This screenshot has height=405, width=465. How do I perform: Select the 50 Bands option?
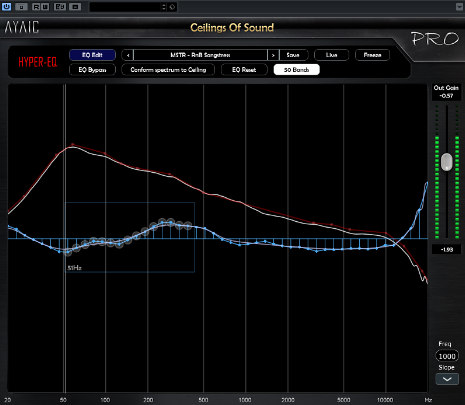pyautogui.click(x=296, y=70)
